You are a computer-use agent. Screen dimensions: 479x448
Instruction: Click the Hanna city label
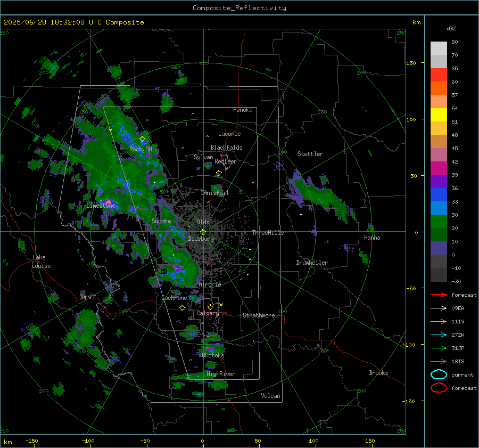click(372, 238)
